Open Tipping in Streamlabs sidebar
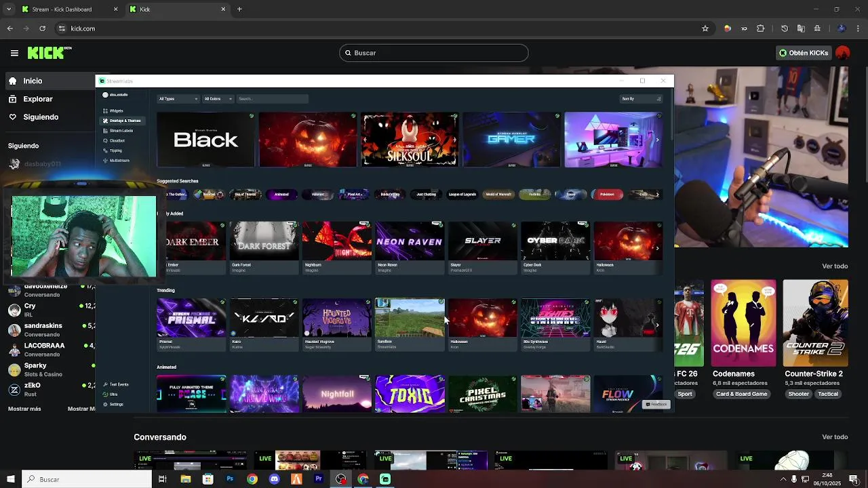The image size is (868, 488). [x=115, y=150]
